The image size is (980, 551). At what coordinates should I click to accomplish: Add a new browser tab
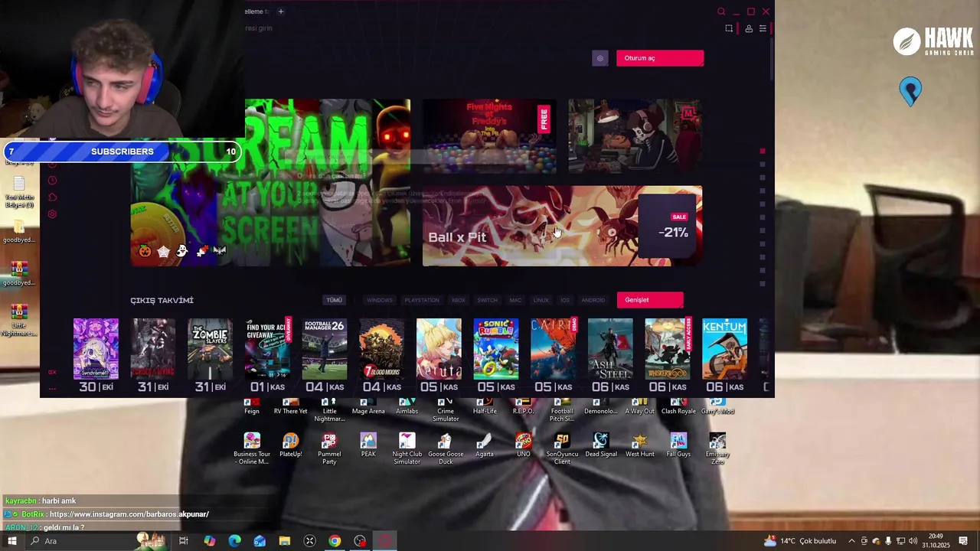281,11
